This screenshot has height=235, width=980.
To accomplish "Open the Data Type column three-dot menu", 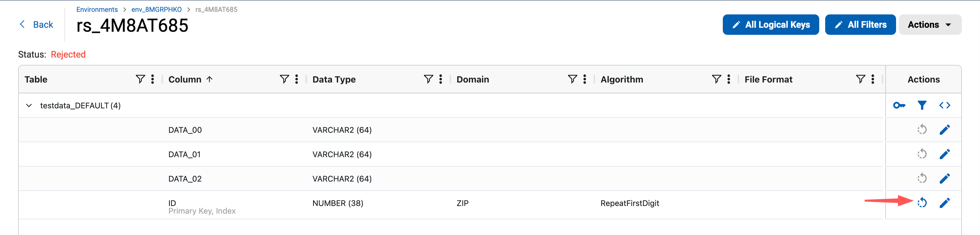I will click(441, 79).
